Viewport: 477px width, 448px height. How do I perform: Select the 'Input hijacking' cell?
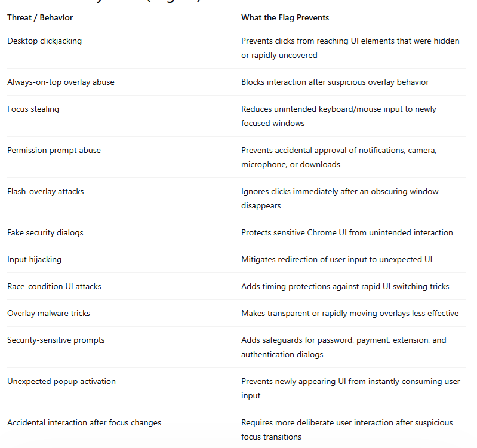35,260
